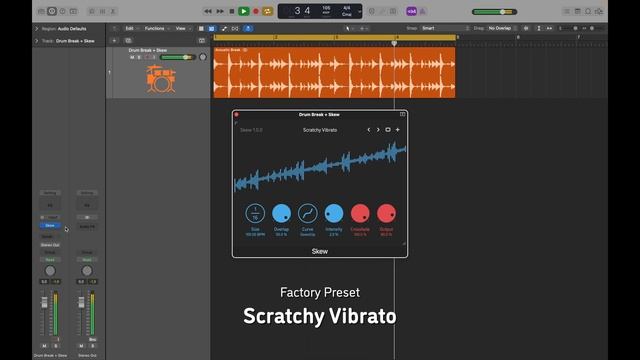This screenshot has height=360, width=640.
Task: Open the Browsers icon at top right
Action: pos(599,11)
